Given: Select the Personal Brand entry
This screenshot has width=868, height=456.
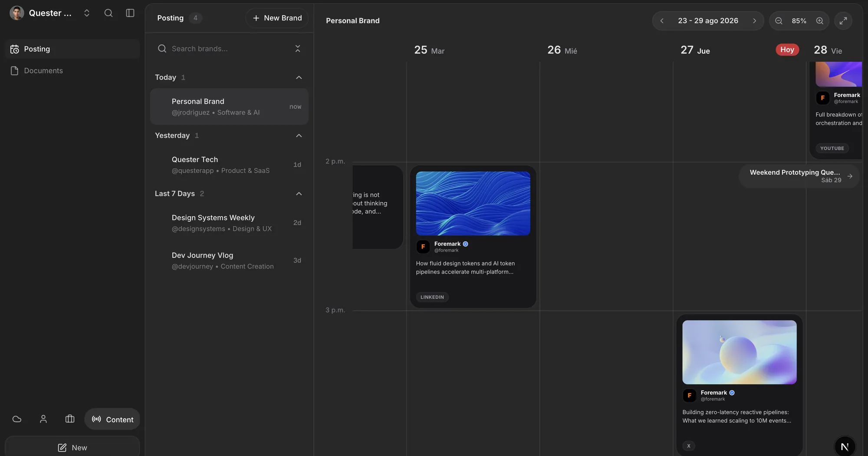Looking at the screenshot, I should click(x=229, y=107).
